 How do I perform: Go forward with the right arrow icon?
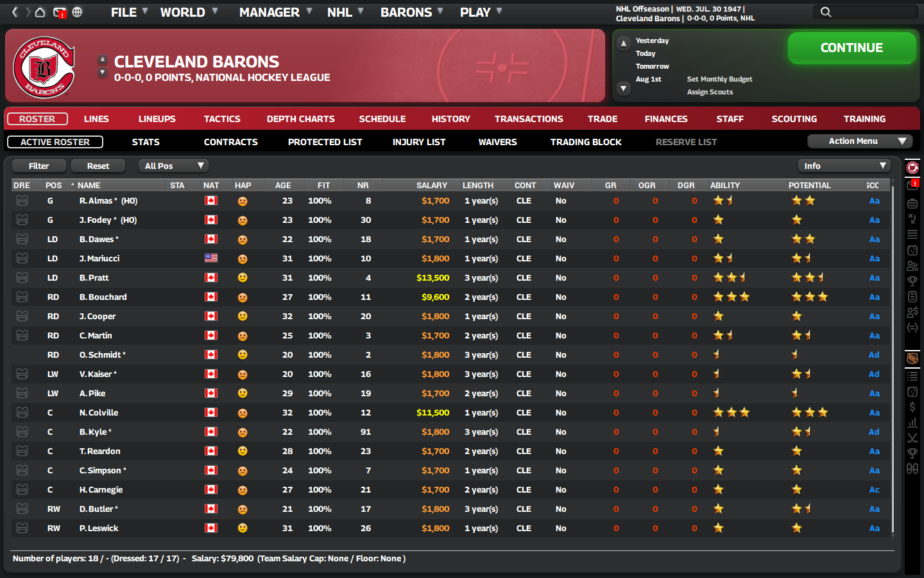28,12
